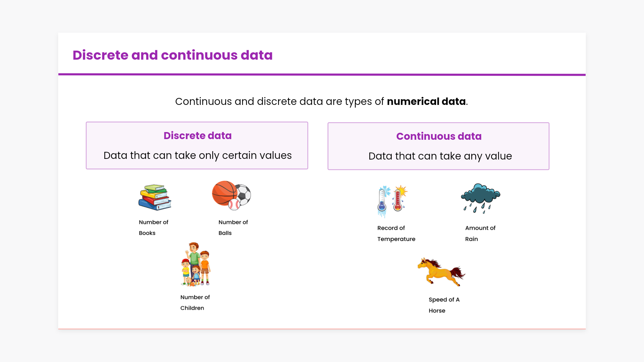Viewport: 644px width, 362px height.
Task: Click the family of children image
Action: pyautogui.click(x=196, y=264)
